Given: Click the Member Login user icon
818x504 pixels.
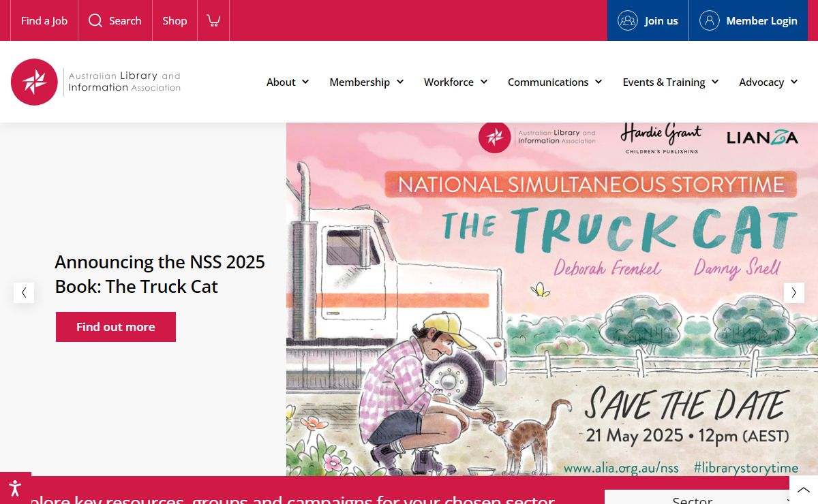Looking at the screenshot, I should point(710,20).
